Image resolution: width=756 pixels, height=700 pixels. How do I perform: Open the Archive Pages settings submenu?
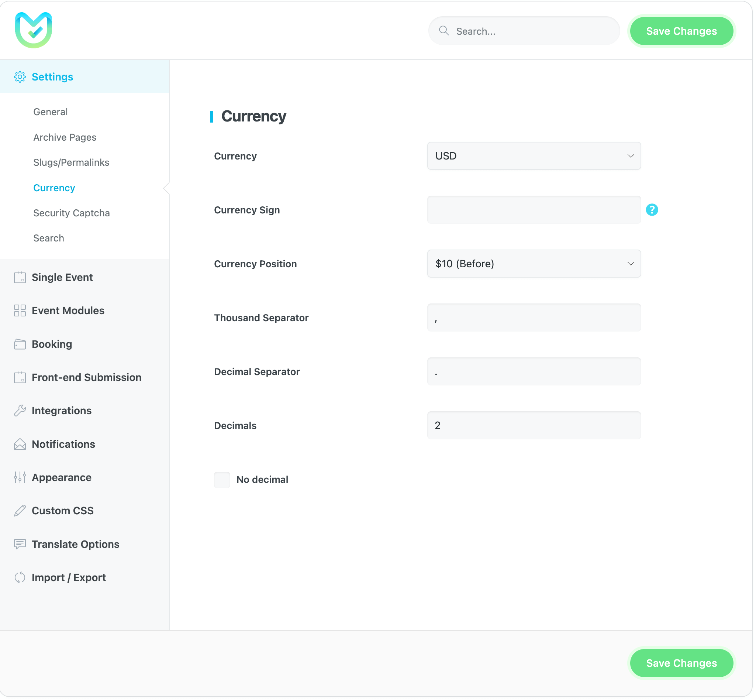coord(65,137)
